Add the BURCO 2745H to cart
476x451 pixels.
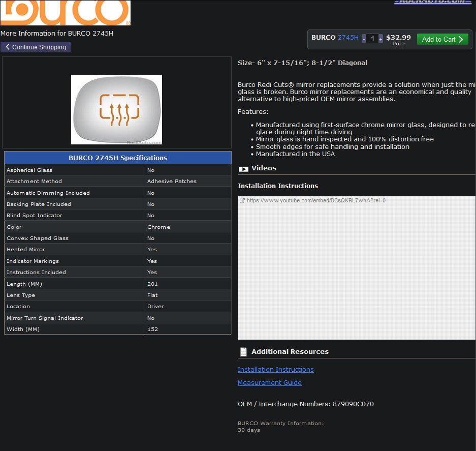442,39
